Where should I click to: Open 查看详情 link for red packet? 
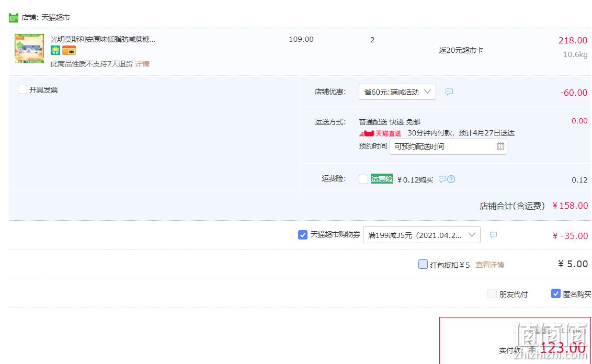[489, 265]
